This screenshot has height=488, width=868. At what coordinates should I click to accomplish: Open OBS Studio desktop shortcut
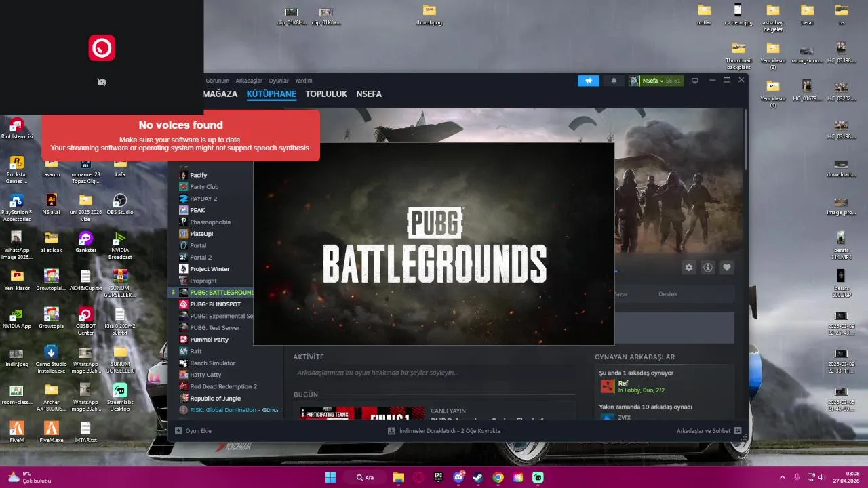pos(120,205)
